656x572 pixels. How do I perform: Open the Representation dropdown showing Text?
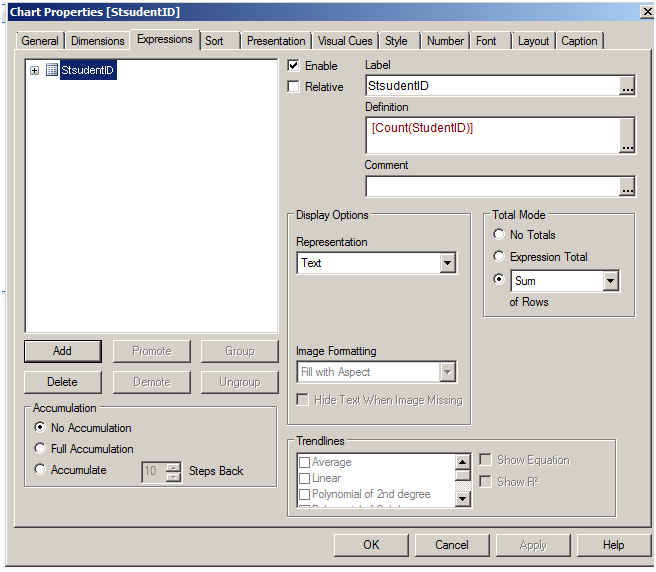(447, 264)
